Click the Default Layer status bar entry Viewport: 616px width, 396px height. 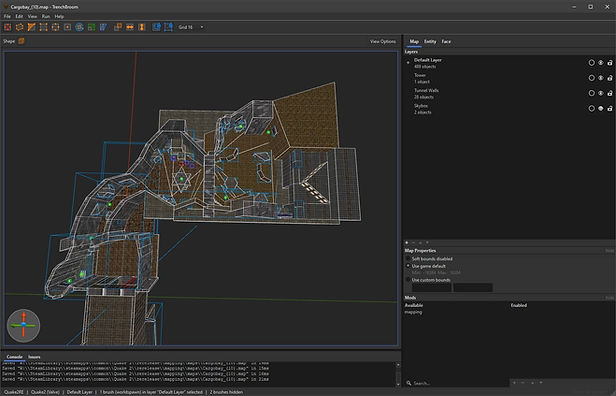79,392
